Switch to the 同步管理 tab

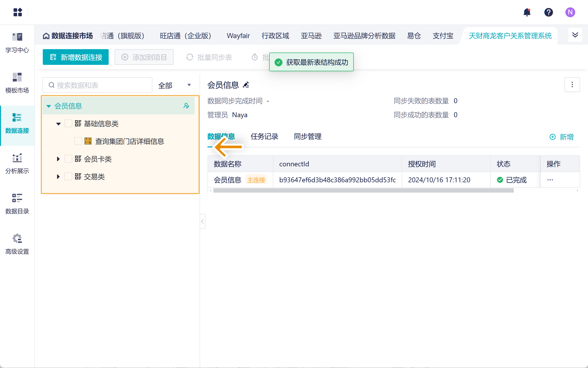click(308, 137)
